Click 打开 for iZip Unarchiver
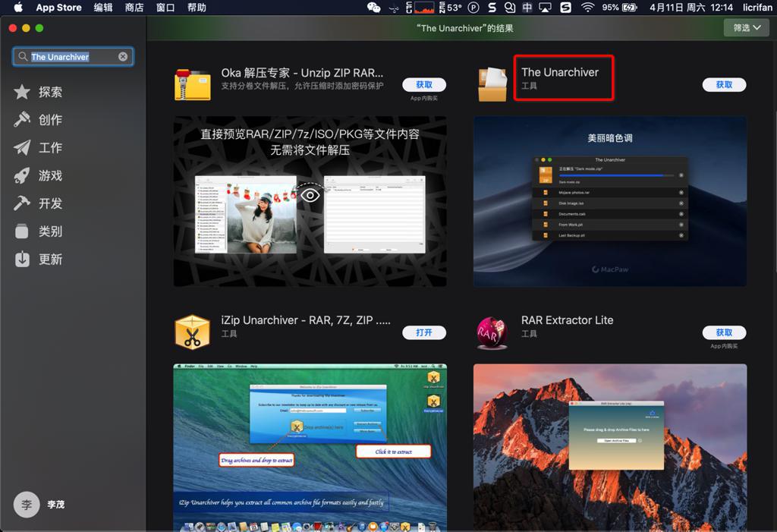This screenshot has height=532, width=777. click(424, 332)
